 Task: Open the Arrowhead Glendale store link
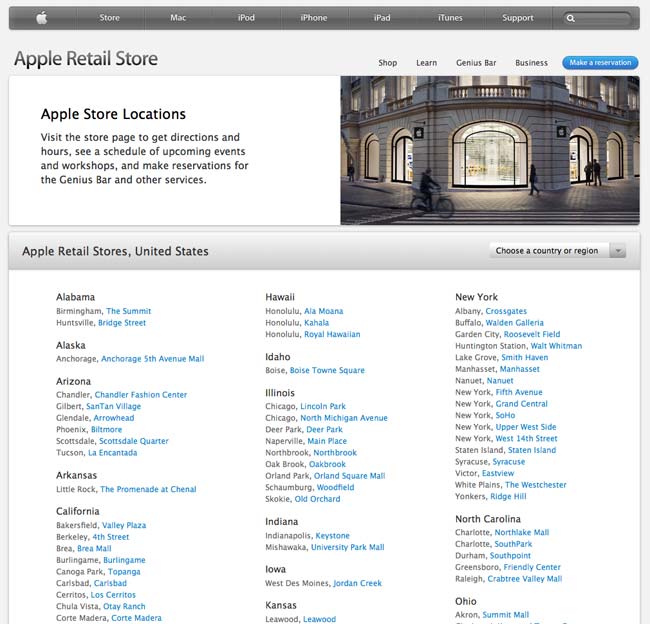coord(114,418)
